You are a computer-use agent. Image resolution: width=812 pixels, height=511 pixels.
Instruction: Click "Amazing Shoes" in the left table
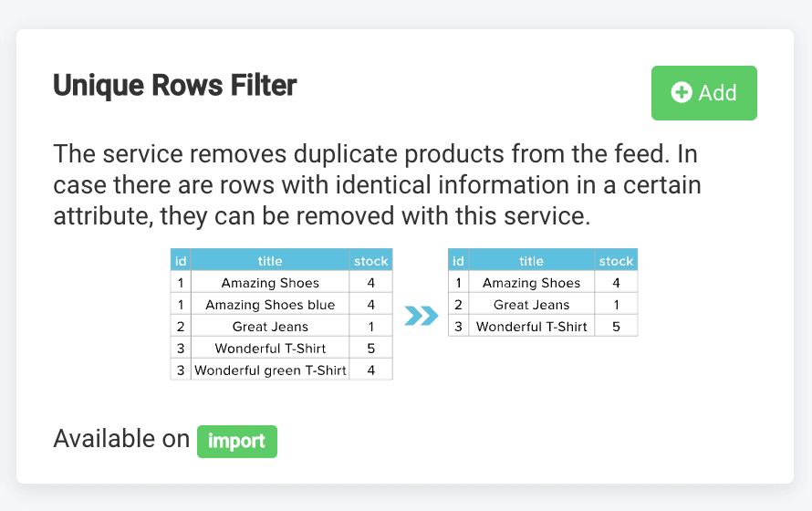pos(270,283)
